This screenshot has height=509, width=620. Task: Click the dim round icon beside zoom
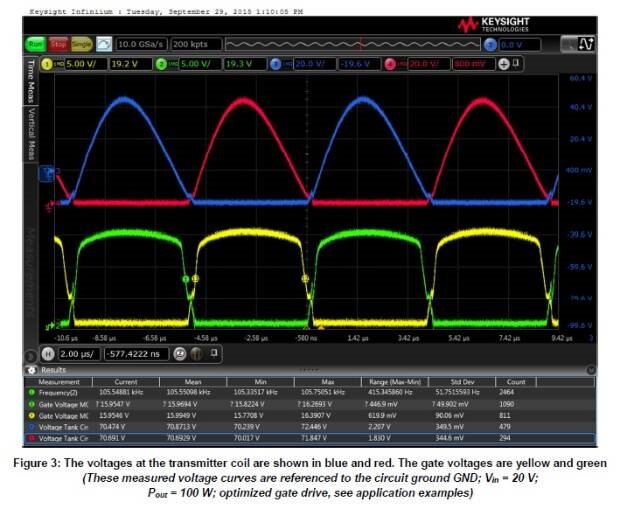pyautogui.click(x=197, y=354)
